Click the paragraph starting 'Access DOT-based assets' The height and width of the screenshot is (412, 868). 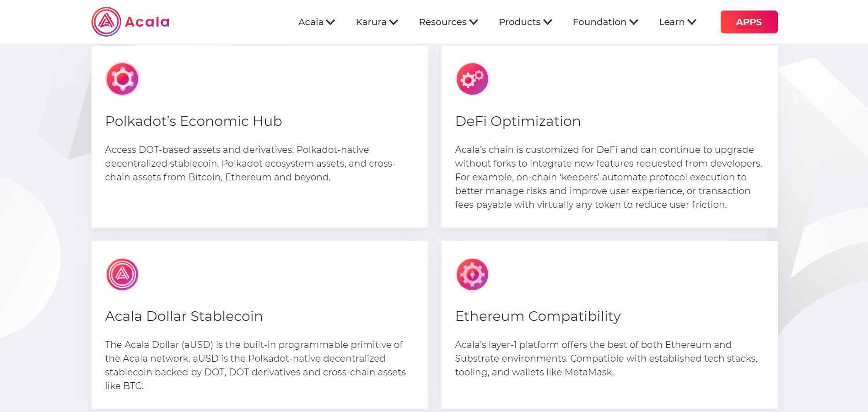click(250, 163)
